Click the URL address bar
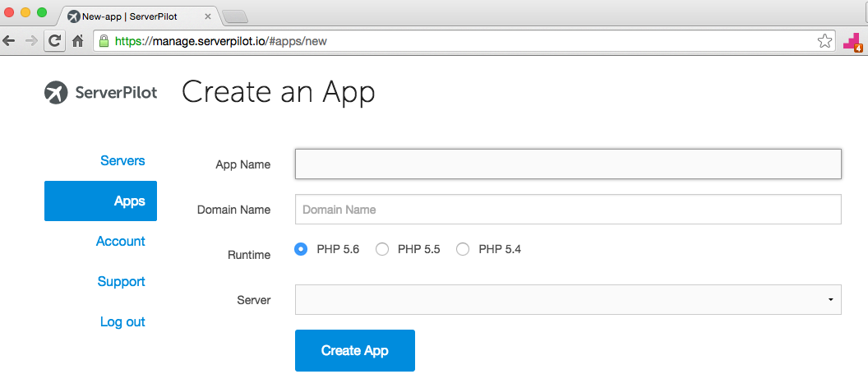Image resolution: width=868 pixels, height=388 pixels. coord(464,41)
